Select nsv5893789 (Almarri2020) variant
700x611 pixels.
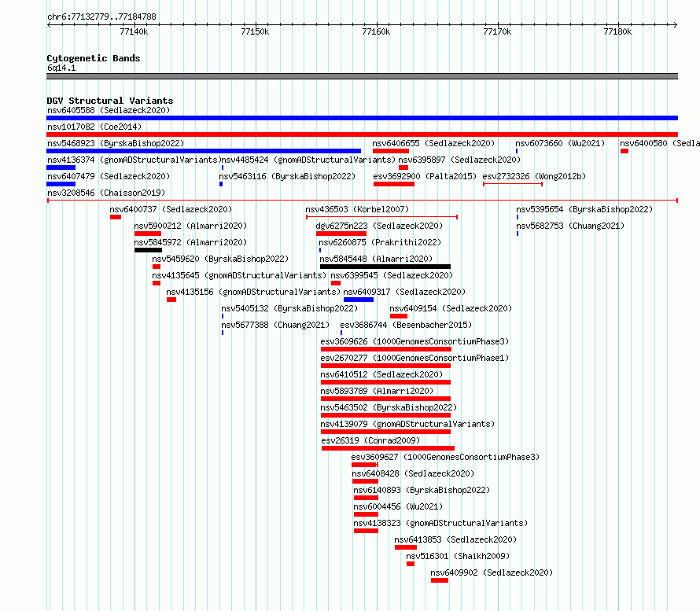point(377,391)
